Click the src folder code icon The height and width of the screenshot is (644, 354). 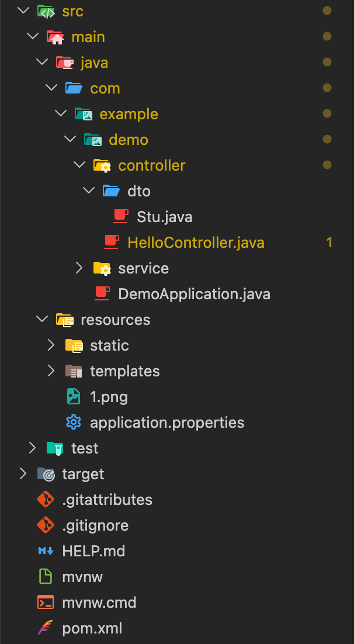(x=45, y=11)
